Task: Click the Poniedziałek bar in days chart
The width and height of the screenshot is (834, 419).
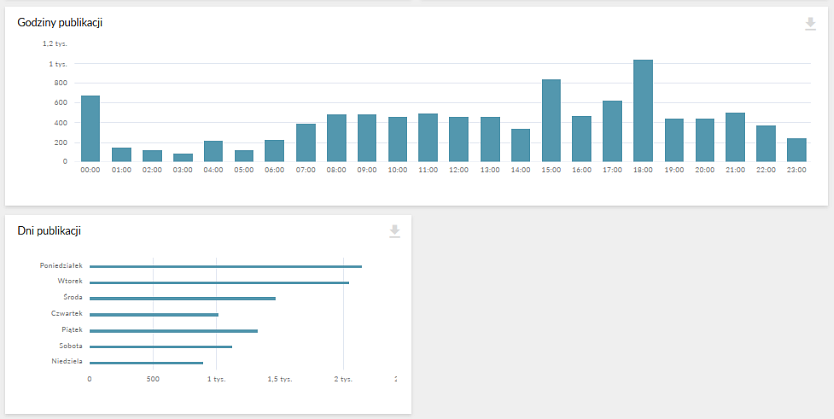Action: [225, 267]
